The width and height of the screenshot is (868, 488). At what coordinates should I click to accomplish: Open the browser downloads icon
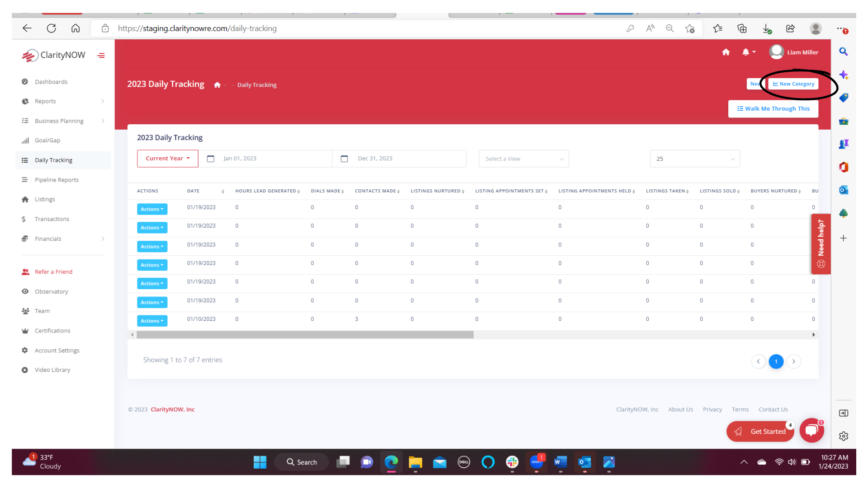(767, 28)
